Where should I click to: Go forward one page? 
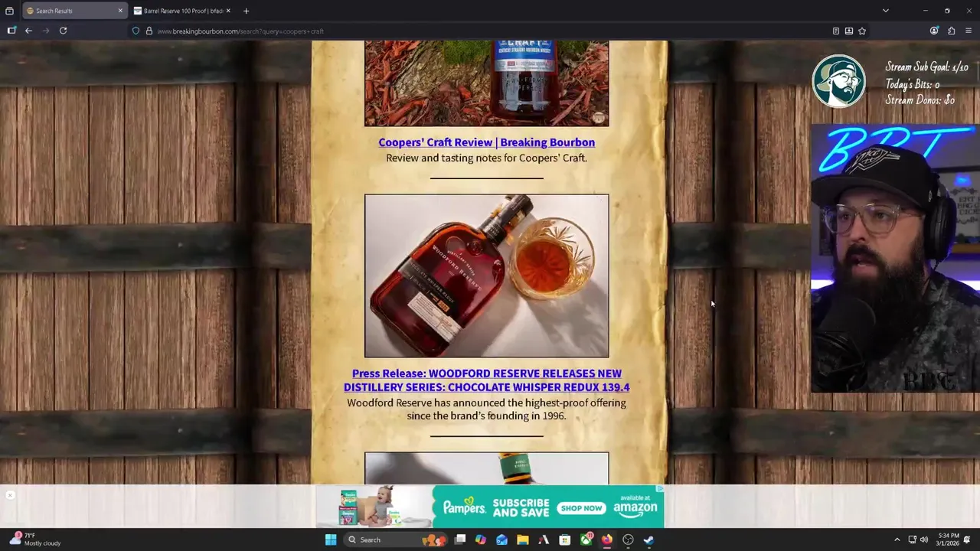click(46, 31)
